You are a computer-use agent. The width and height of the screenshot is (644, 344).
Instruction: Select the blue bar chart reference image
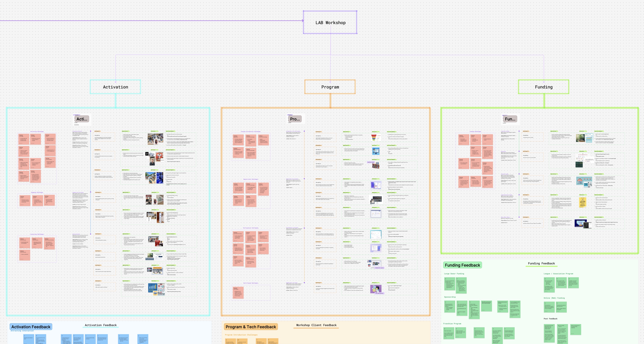pyautogui.click(x=153, y=288)
